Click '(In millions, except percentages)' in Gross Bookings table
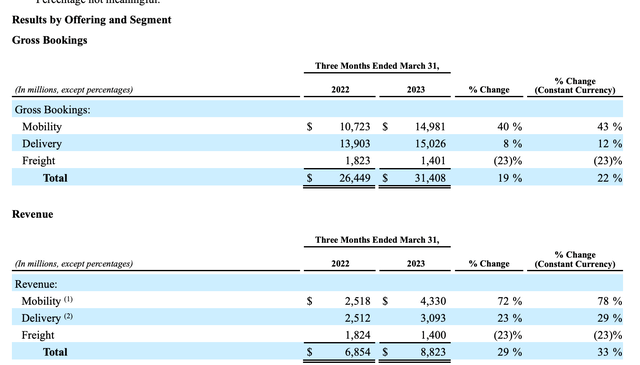640x365 pixels. pos(74,90)
